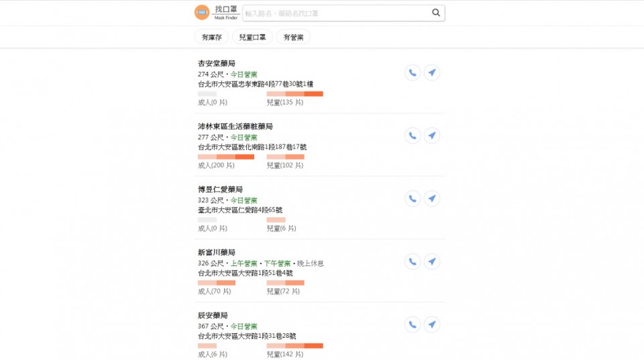The width and height of the screenshot is (644, 360).
Task: Click the 晚上休息 status text
Action: pos(310,264)
